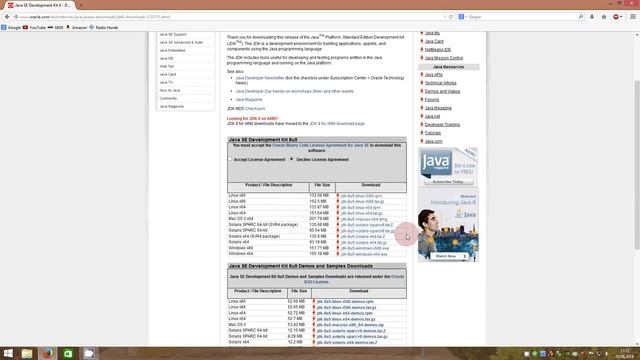This screenshot has height=360, width=640.
Task: Open JDK 8 for ARM download page link
Action: coord(337,123)
